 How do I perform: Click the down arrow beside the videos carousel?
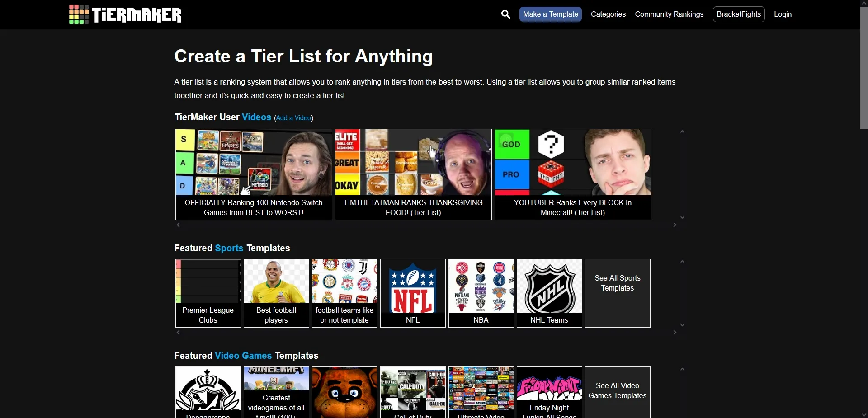click(683, 217)
